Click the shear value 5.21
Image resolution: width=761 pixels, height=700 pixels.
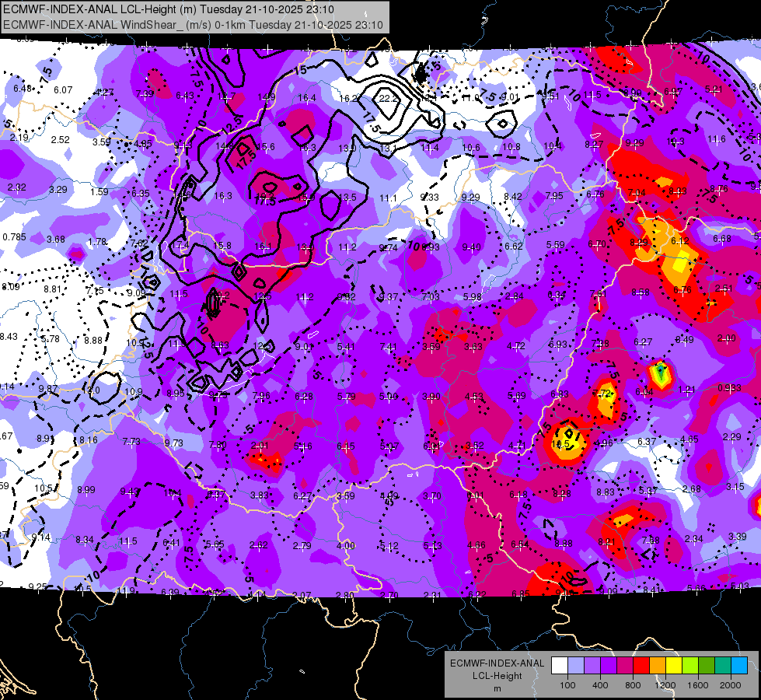pyautogui.click(x=714, y=89)
